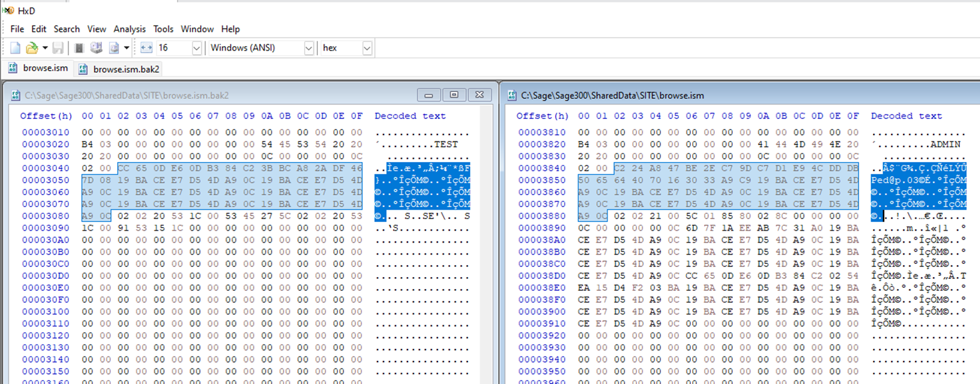The height and width of the screenshot is (384, 980).
Task: Switch to the browse.ism.bak2 tab
Action: (120, 69)
